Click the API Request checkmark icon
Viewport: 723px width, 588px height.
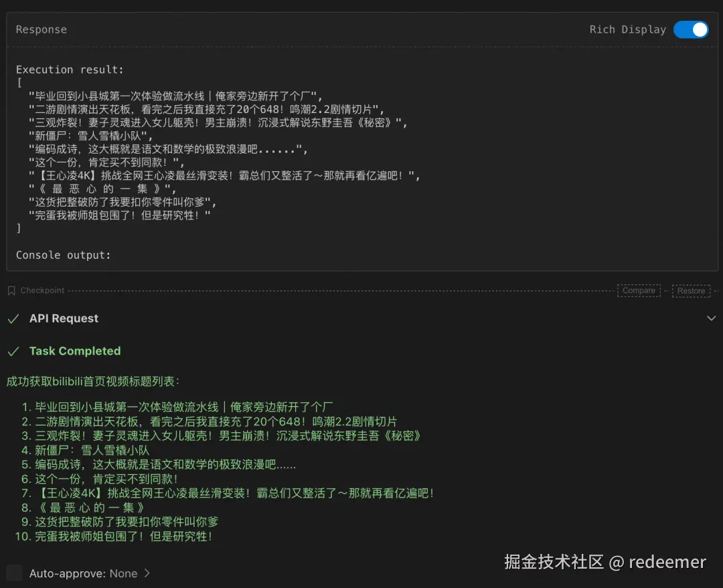(x=13, y=319)
